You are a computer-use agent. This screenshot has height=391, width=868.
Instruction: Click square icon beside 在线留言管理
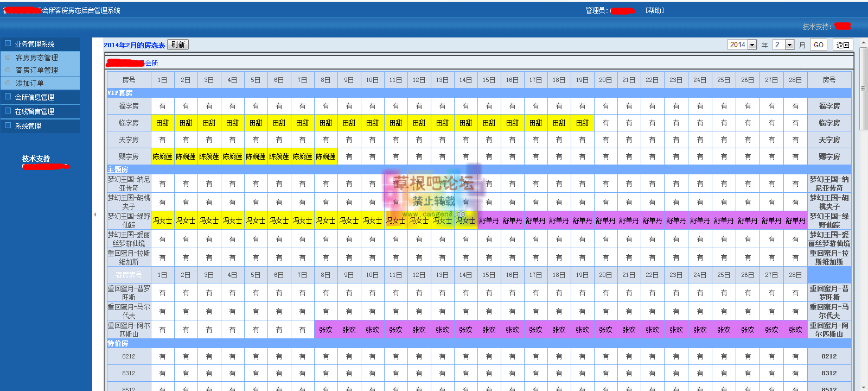[x=8, y=111]
